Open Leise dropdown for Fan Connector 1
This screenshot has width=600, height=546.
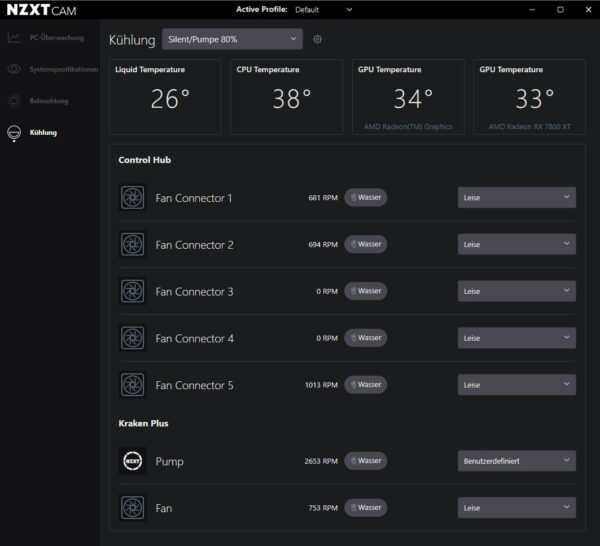click(517, 197)
